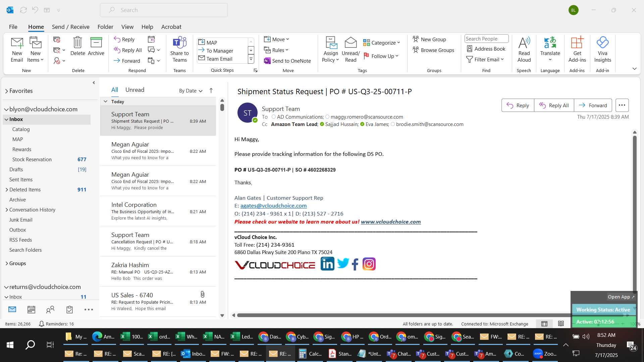This screenshot has height=362, width=644.
Task: Open the By Date sort dropdown
Action: click(191, 90)
